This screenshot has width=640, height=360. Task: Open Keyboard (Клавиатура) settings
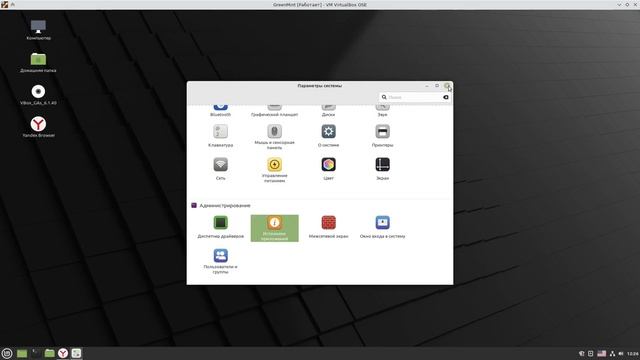click(220, 136)
